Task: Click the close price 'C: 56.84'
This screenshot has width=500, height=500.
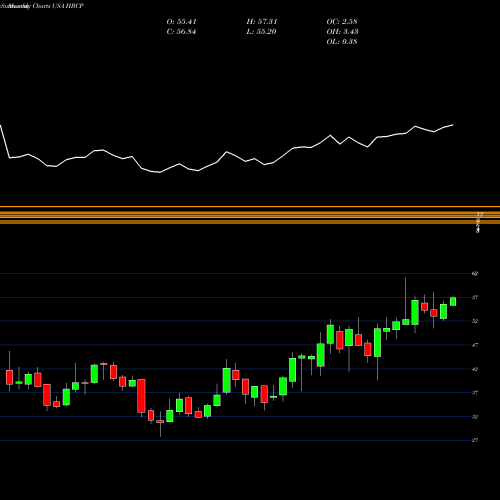Action: [181, 32]
